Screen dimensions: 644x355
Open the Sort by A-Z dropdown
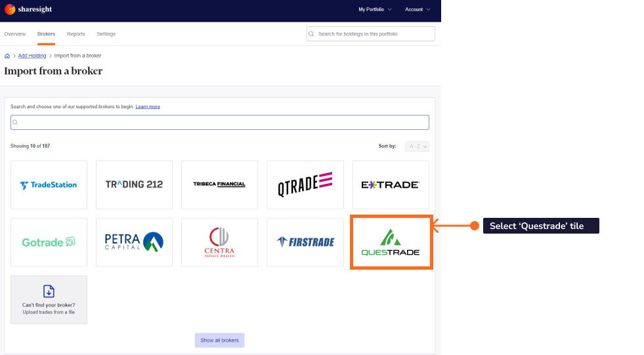point(417,146)
